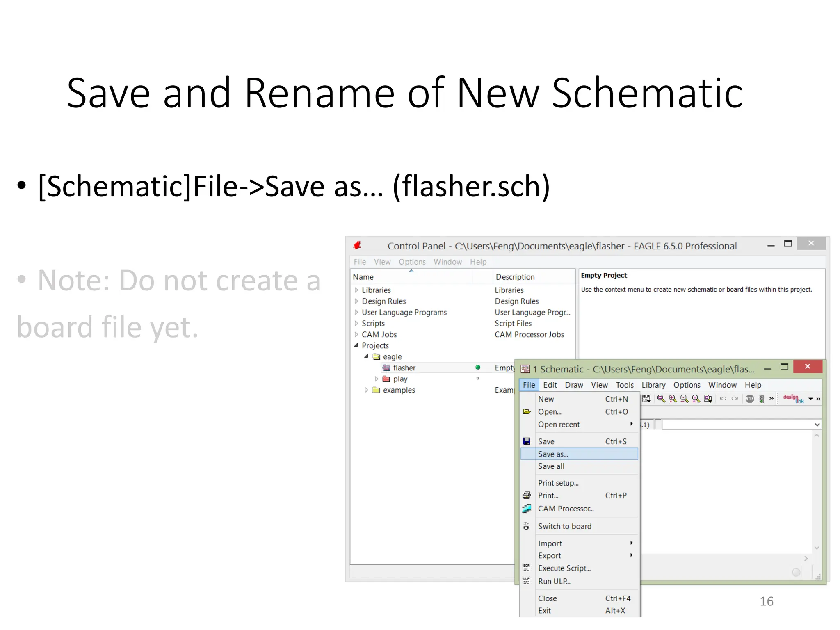
Task: Expand the Scripts tree node
Action: 356,323
